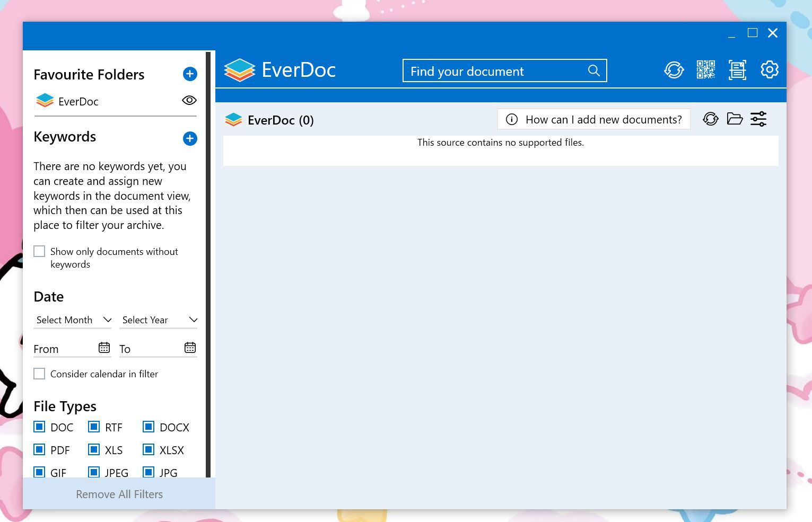Open the From date calendar picker
This screenshot has width=812, height=522.
[104, 348]
